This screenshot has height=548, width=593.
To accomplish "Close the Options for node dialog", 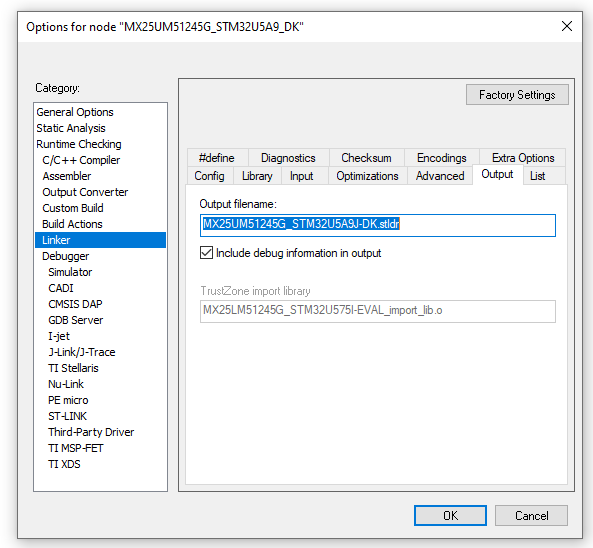I will pyautogui.click(x=567, y=26).
